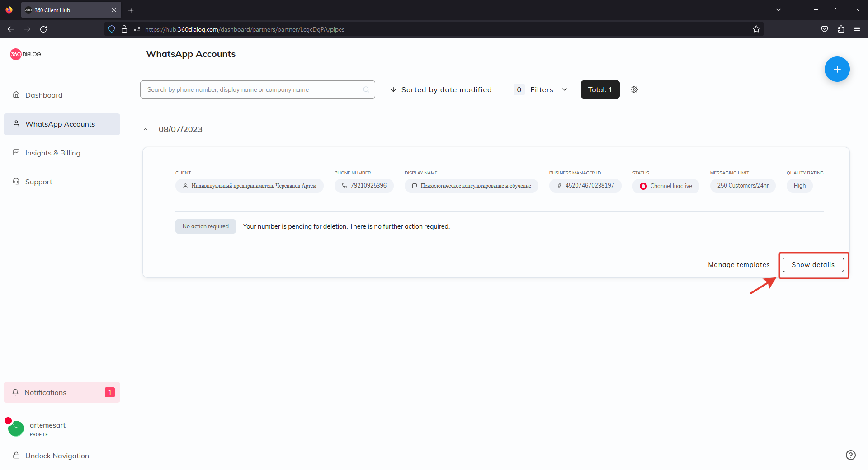868x470 pixels.
Task: Open the list all tabs dropdown
Action: tap(778, 10)
